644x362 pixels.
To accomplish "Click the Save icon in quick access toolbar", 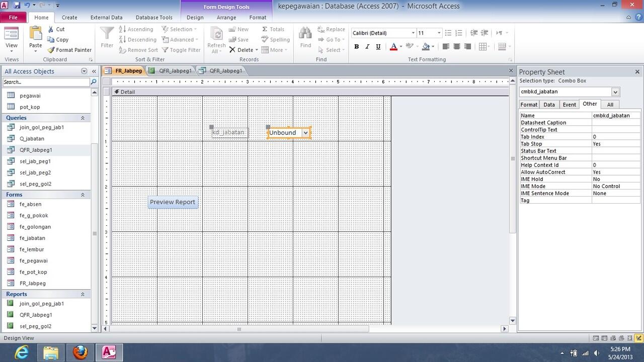I will tap(17, 5).
